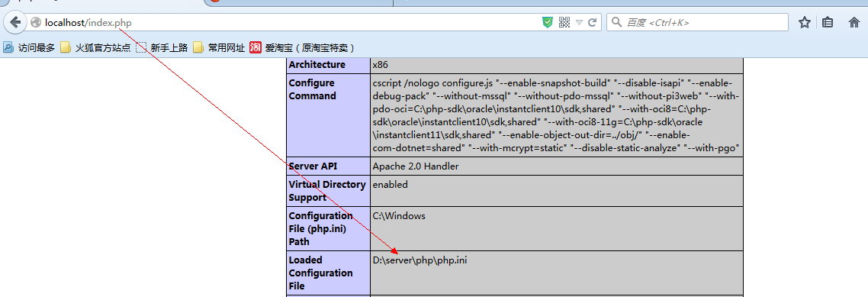Image resolution: width=868 pixels, height=297 pixels.
Task: Show bookmarks list icon
Action: pos(828,22)
